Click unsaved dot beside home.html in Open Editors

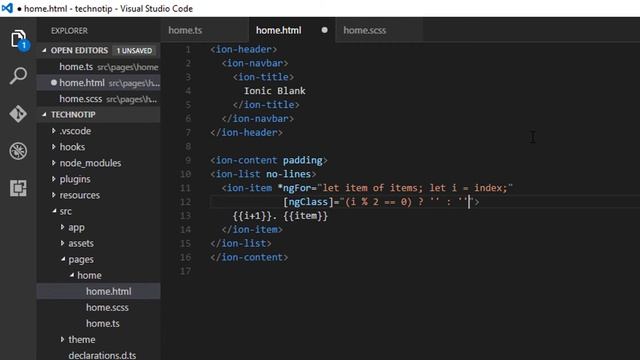pyautogui.click(x=53, y=83)
